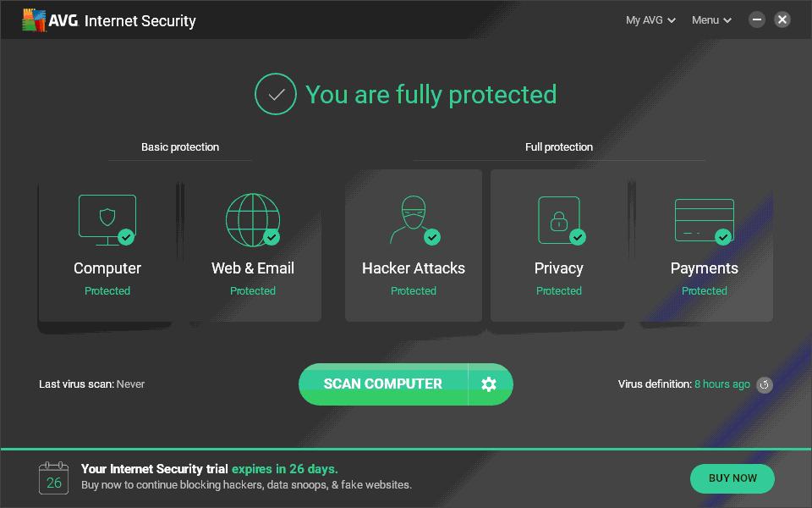812x508 pixels.
Task: Click the Computer Protected status text
Action: (107, 291)
